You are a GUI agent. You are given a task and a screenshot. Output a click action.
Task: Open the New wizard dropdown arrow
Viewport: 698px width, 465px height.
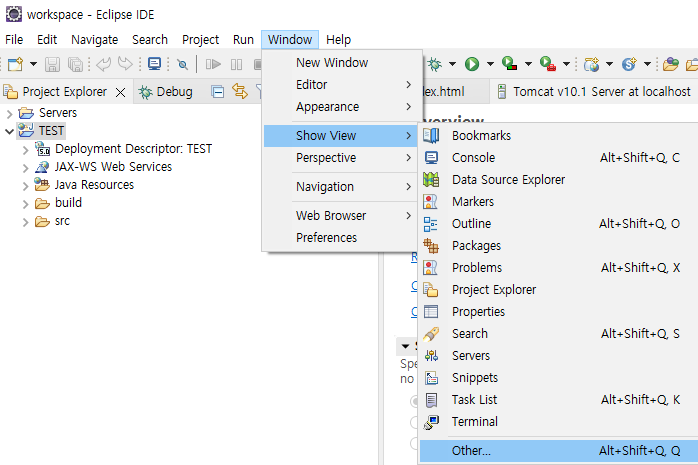click(33, 64)
